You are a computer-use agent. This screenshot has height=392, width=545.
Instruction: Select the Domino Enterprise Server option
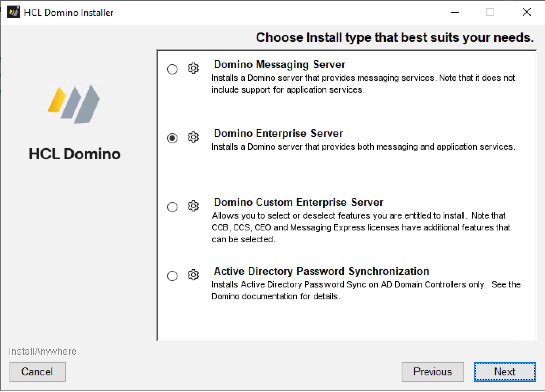pos(172,138)
